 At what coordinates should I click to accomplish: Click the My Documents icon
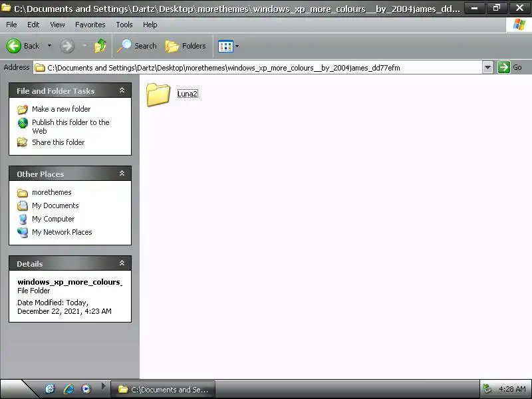[x=23, y=205]
